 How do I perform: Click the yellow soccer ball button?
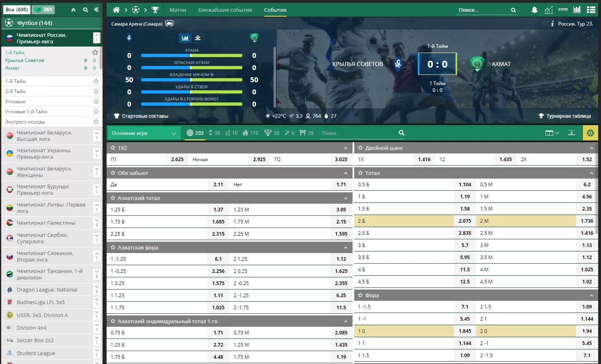[590, 133]
